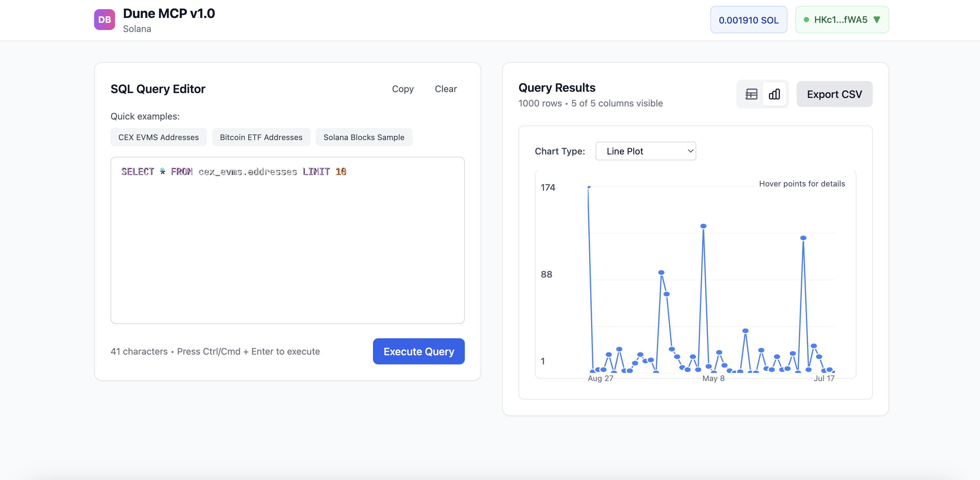Clear the SQL query editor
Image resolution: width=980 pixels, height=480 pixels.
point(446,89)
